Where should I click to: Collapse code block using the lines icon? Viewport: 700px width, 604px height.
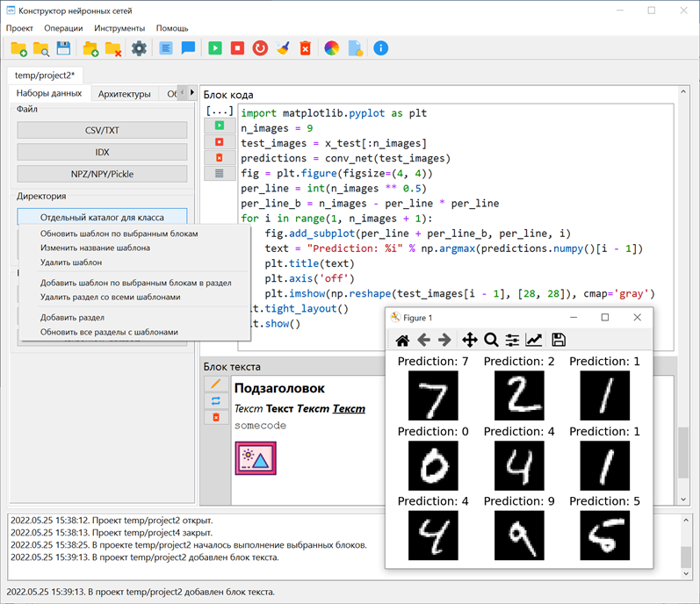[220, 174]
